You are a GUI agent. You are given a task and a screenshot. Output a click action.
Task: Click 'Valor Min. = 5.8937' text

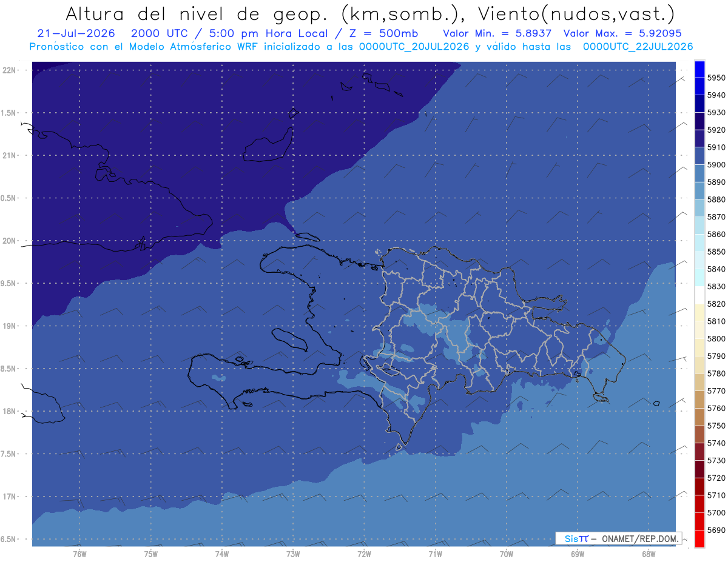pyautogui.click(x=497, y=33)
